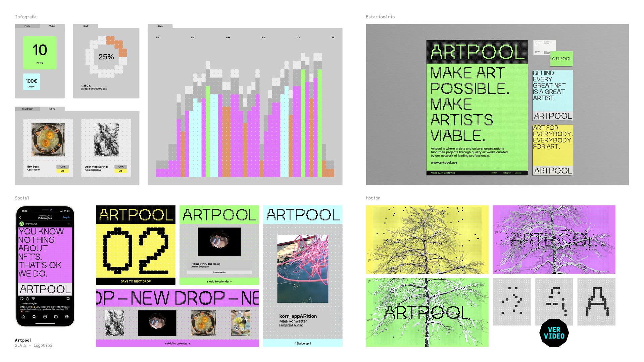Toggle the bookmark save icon on the post
Image resolution: width=644 pixels, height=362 pixels.
[67, 298]
